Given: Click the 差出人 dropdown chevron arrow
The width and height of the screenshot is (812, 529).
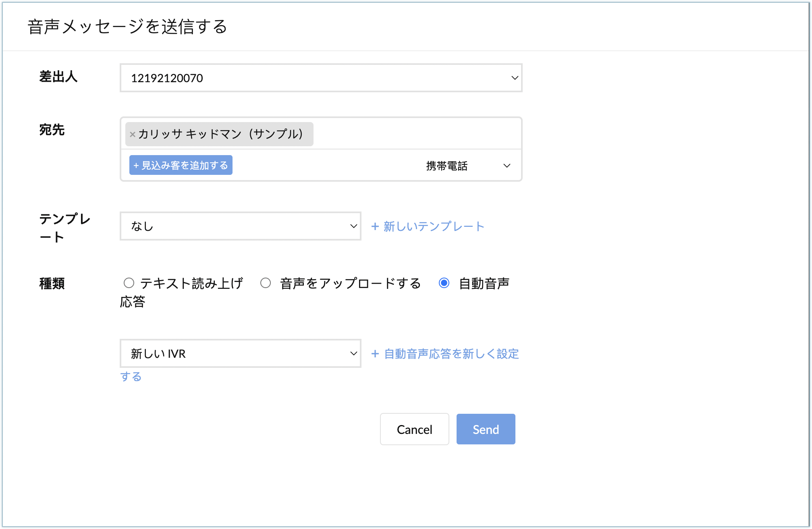Looking at the screenshot, I should pos(515,78).
